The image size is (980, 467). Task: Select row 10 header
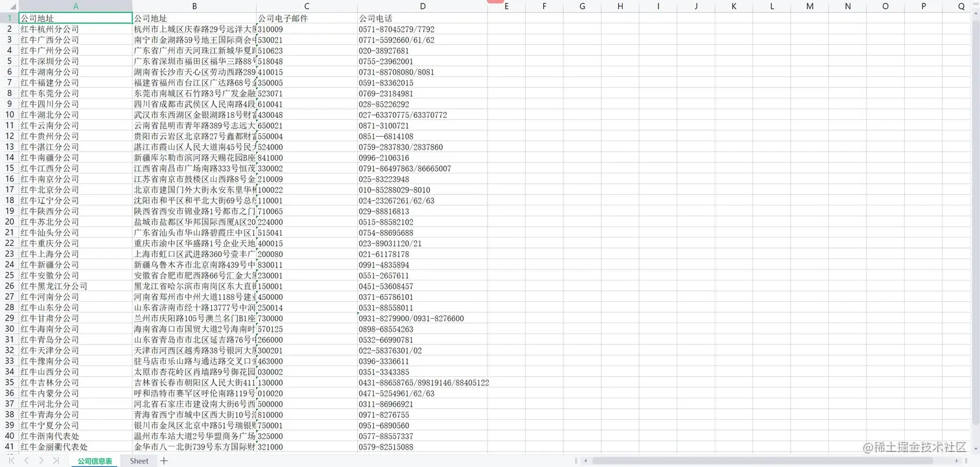[9, 115]
